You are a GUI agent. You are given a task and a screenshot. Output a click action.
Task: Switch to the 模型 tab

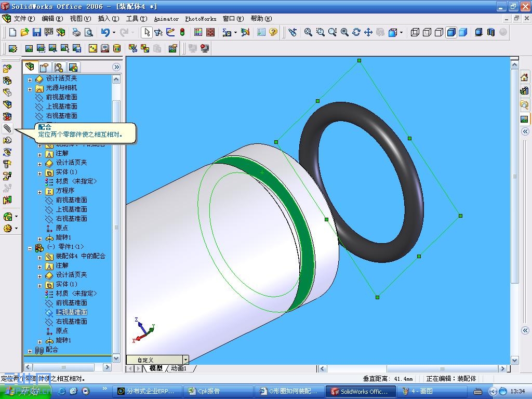(156, 368)
